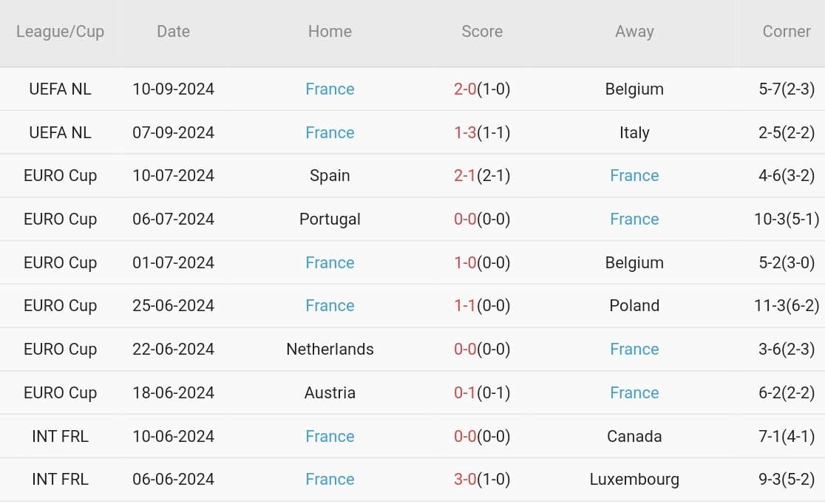This screenshot has height=504, width=825.
Task: Click the League/Cup column header
Action: (x=60, y=32)
